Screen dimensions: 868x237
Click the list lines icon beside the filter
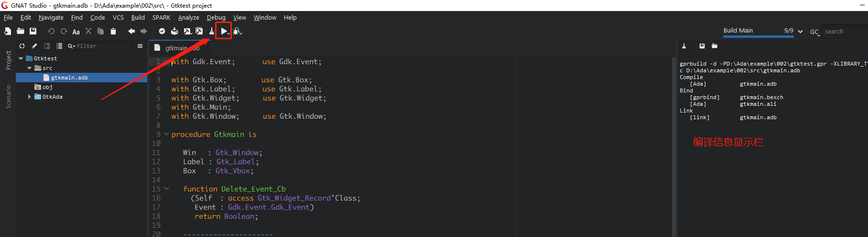(x=59, y=46)
